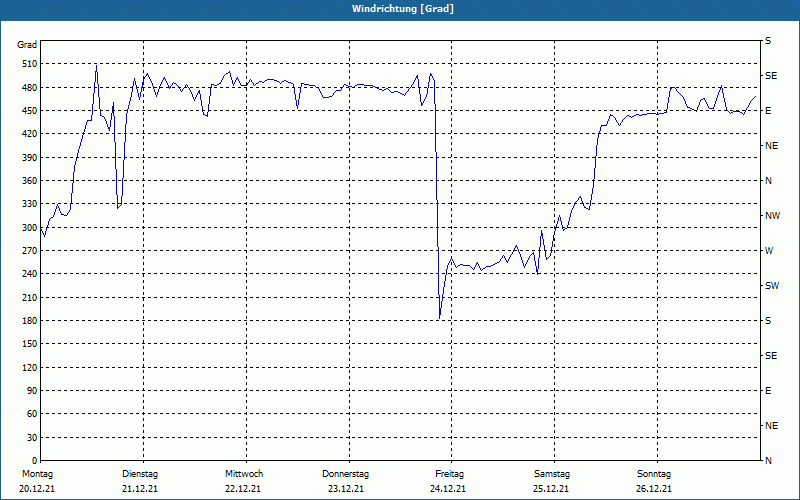Click the date "24.12.21"
This screenshot has height=500, width=800.
click(x=448, y=489)
